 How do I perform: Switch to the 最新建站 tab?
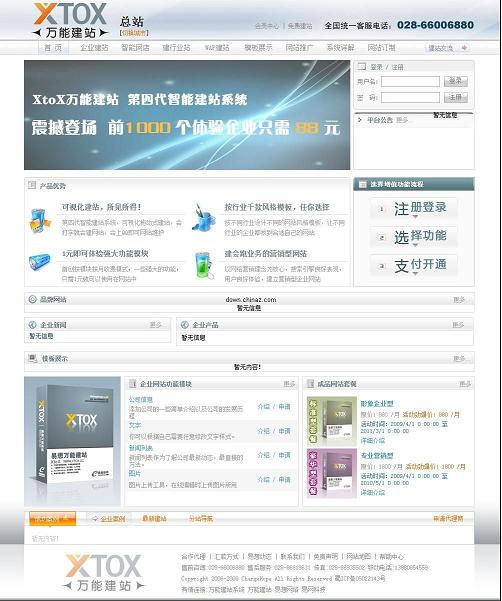[154, 519]
